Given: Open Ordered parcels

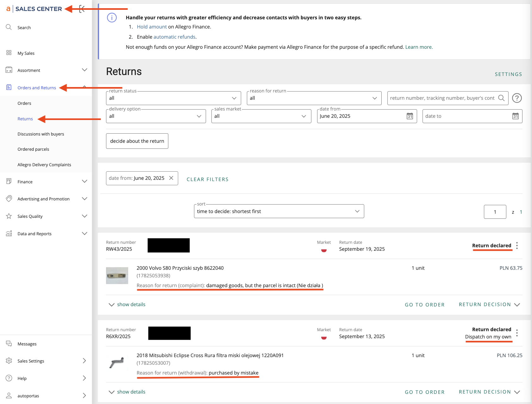Looking at the screenshot, I should (33, 149).
